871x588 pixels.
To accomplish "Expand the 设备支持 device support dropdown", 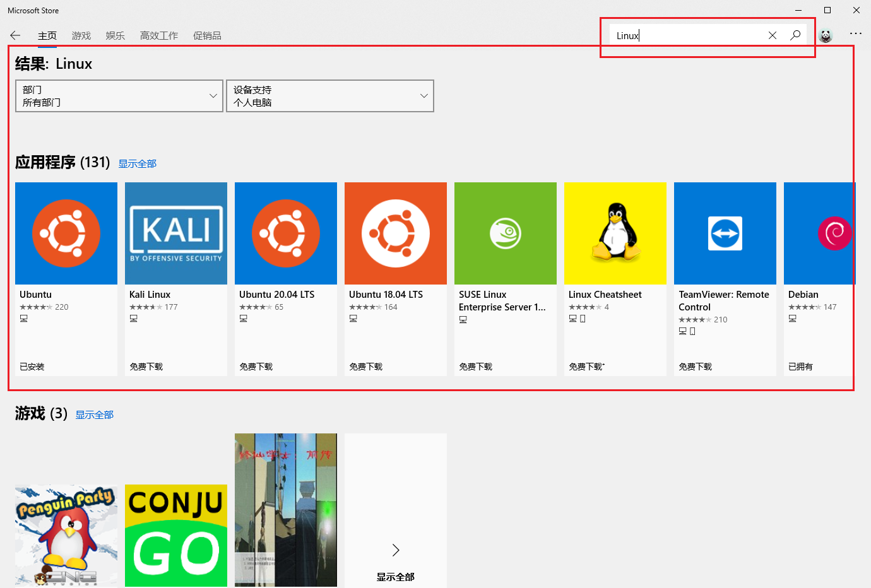I will click(330, 96).
